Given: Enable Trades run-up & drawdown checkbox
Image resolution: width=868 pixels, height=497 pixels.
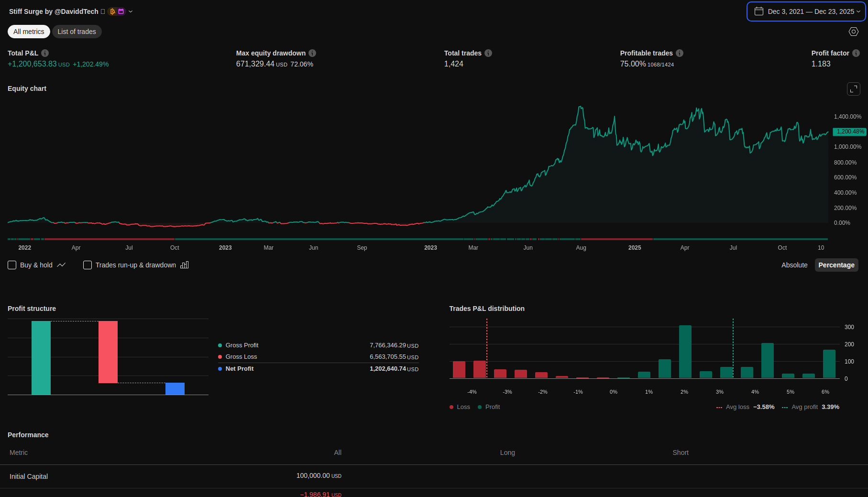Looking at the screenshot, I should [88, 265].
